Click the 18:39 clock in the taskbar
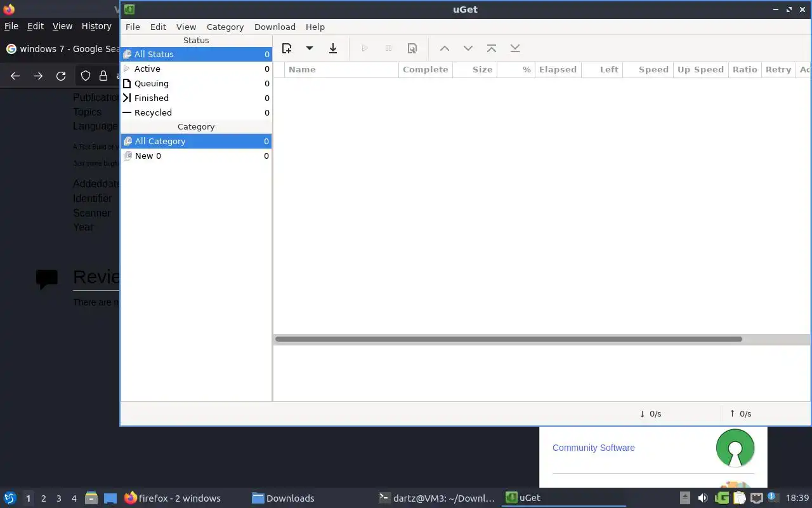Image resolution: width=812 pixels, height=508 pixels. [x=797, y=498]
